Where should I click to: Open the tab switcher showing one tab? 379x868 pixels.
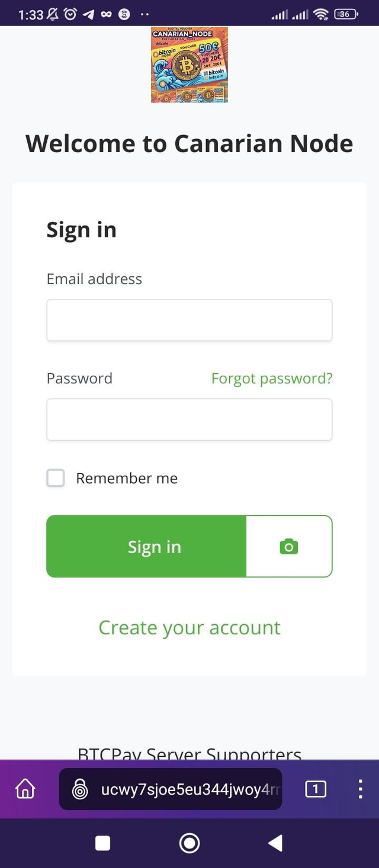click(316, 789)
